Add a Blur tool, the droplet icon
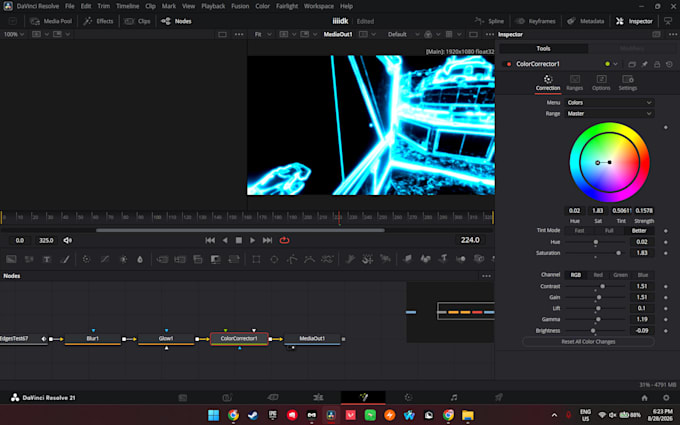This screenshot has width=680, height=425. (140, 259)
